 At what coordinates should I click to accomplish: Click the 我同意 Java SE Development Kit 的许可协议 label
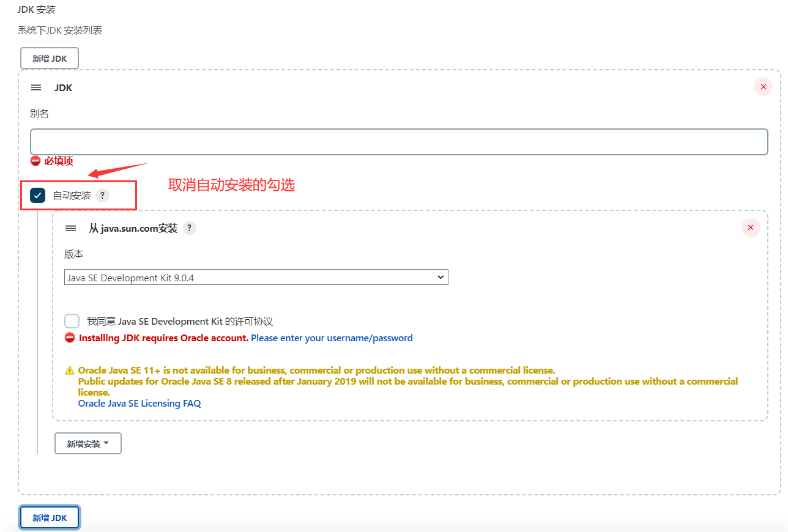point(180,321)
